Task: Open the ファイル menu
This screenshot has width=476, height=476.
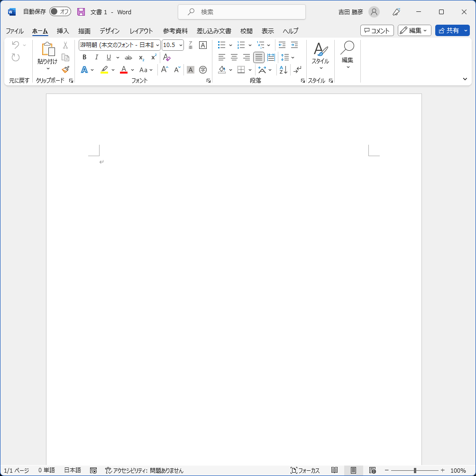Action: coord(15,31)
